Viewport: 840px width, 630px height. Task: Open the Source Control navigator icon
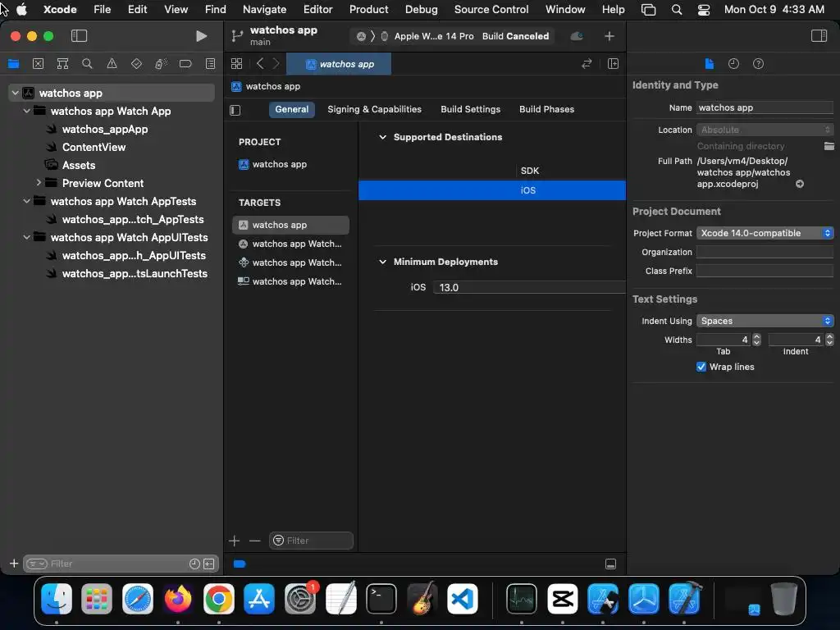click(x=38, y=64)
